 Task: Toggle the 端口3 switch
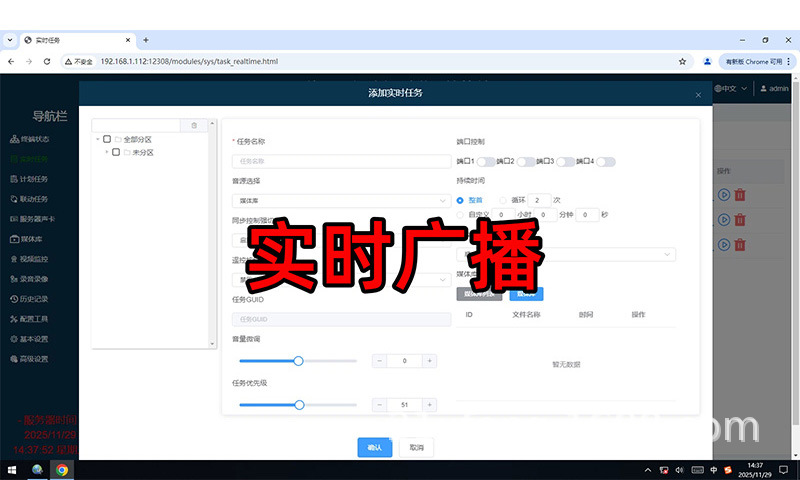click(x=565, y=162)
